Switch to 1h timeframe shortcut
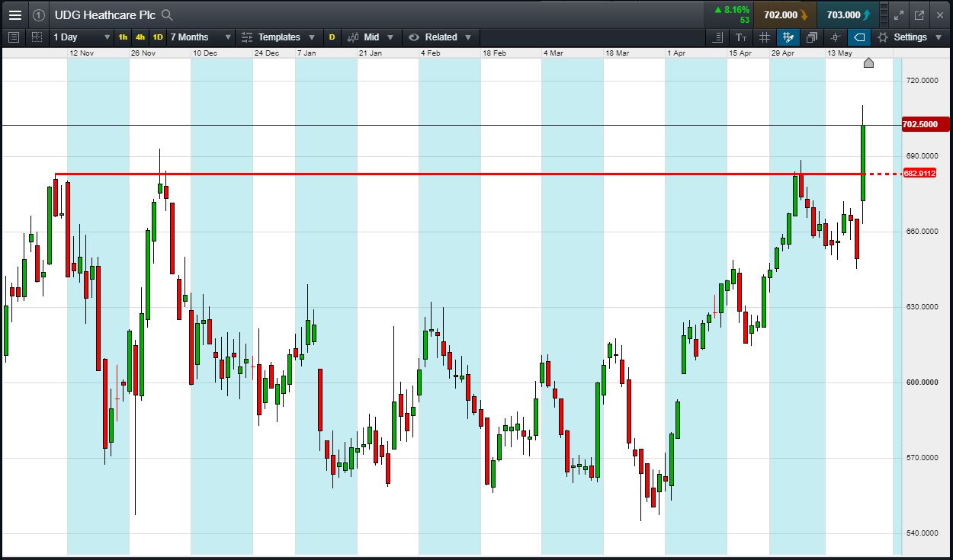The height and width of the screenshot is (560, 953). pos(123,37)
